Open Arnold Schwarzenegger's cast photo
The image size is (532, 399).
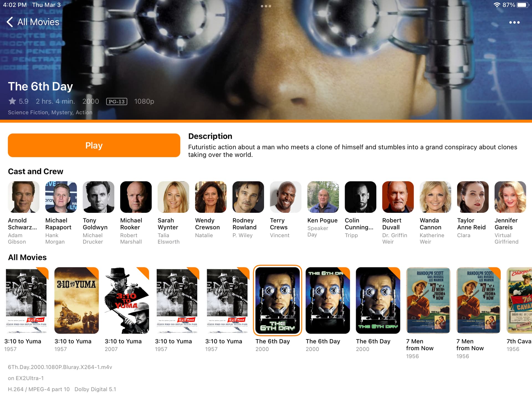tap(24, 197)
